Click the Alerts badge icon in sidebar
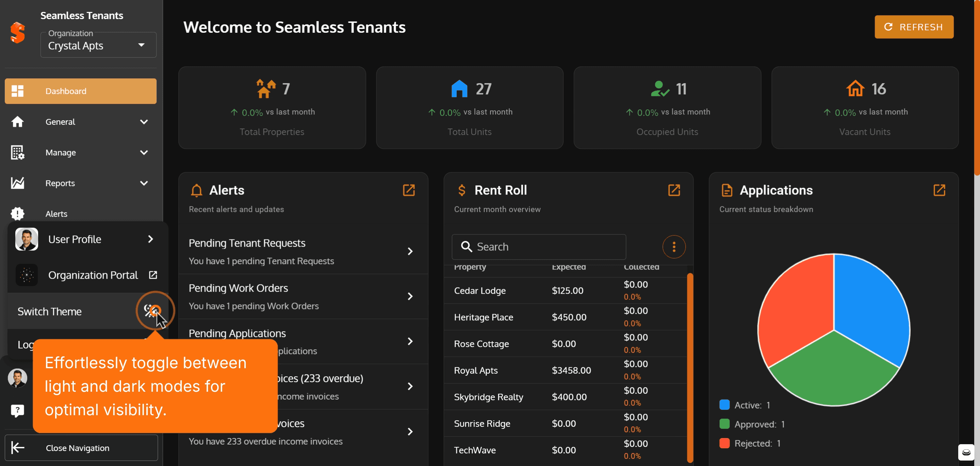 (17, 214)
